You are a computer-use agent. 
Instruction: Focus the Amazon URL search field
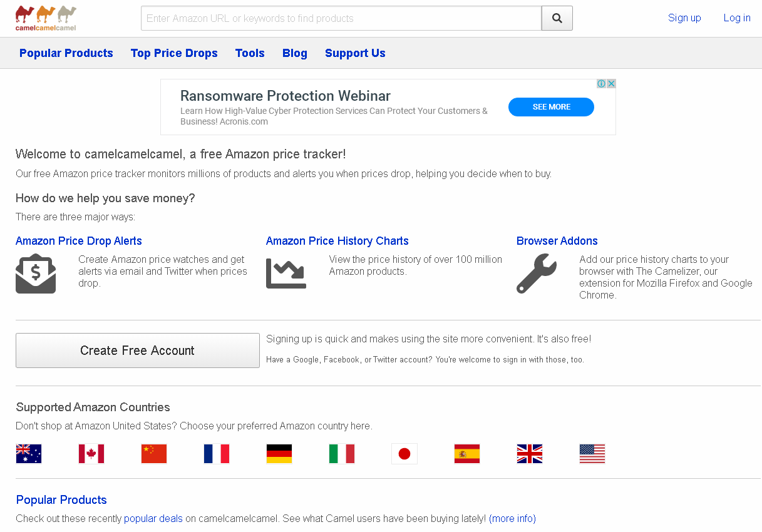click(x=341, y=19)
